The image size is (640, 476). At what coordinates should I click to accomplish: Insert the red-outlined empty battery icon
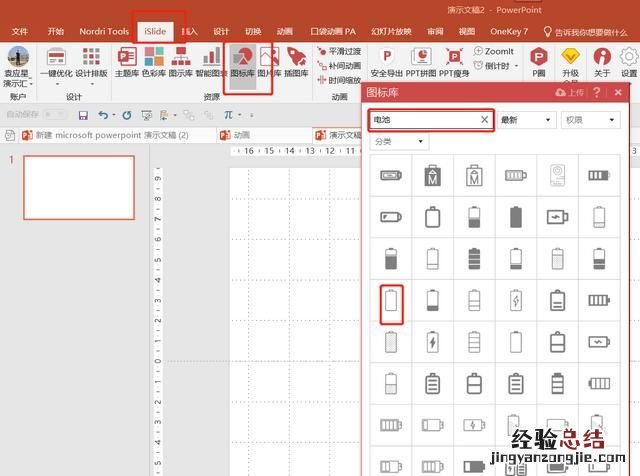pos(392,301)
